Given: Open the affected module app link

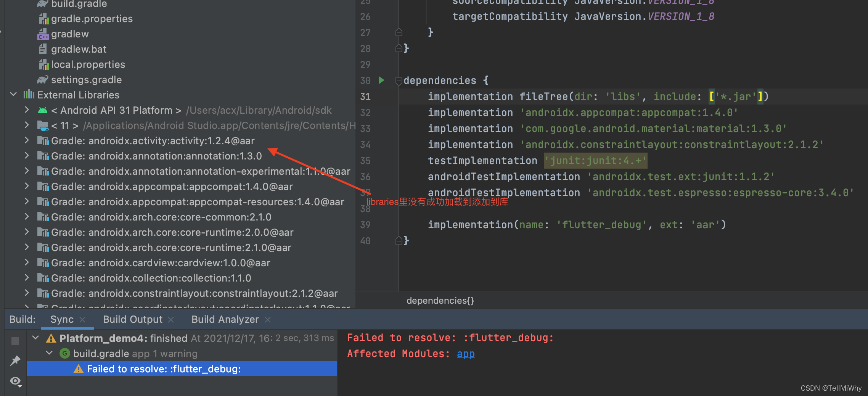Looking at the screenshot, I should (x=466, y=354).
